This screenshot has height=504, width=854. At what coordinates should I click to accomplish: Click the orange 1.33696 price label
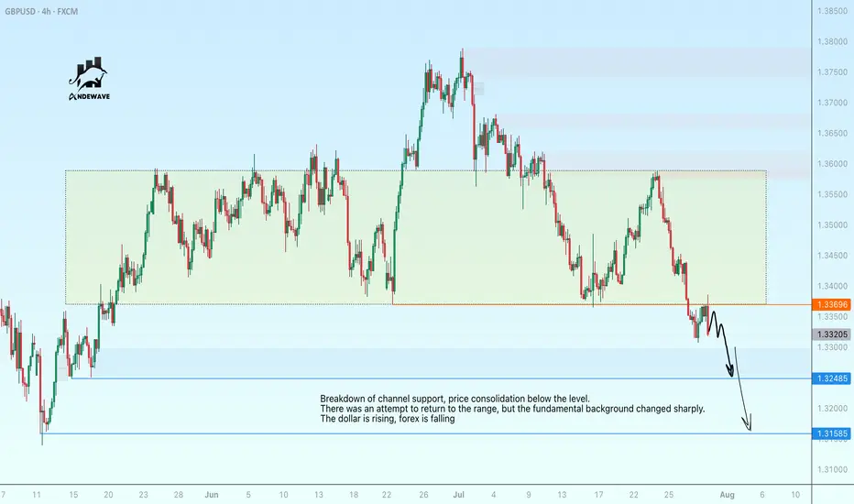(831, 304)
